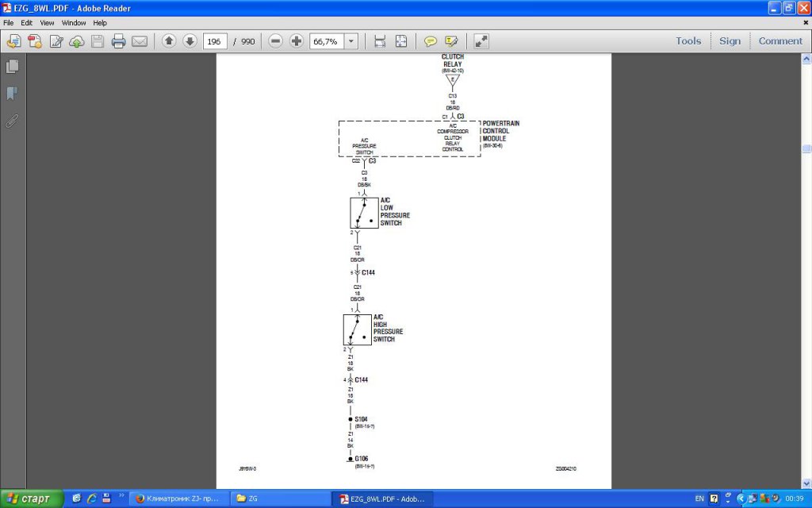The image size is (812, 508).
Task: Switch to the ZG folder in taskbar
Action: [x=280, y=498]
